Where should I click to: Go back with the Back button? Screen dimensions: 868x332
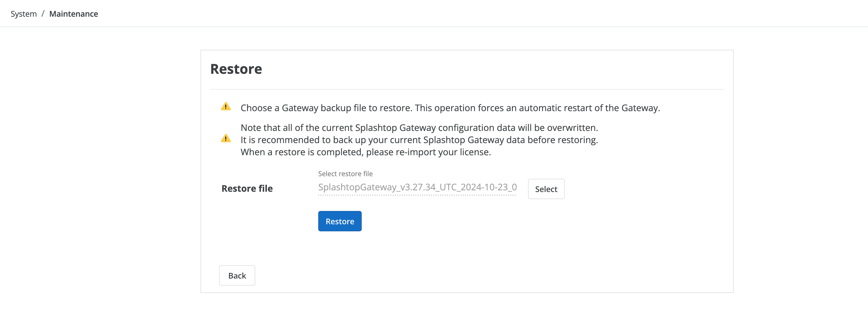point(237,275)
